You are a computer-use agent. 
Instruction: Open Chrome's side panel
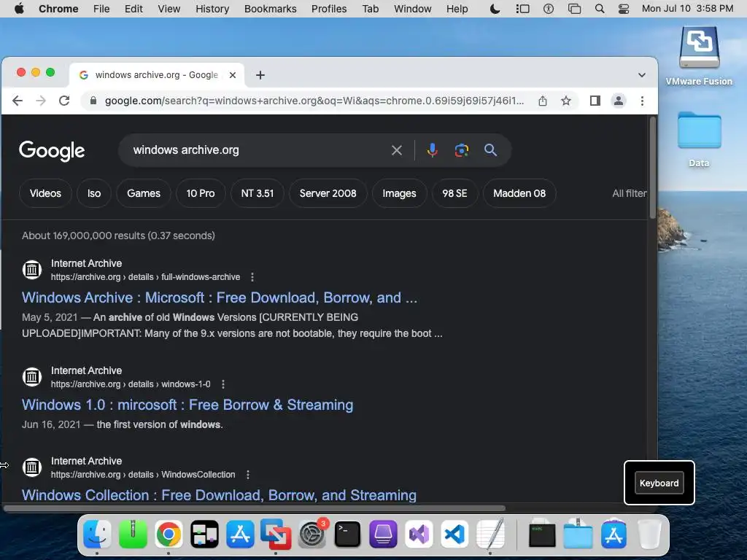595,101
